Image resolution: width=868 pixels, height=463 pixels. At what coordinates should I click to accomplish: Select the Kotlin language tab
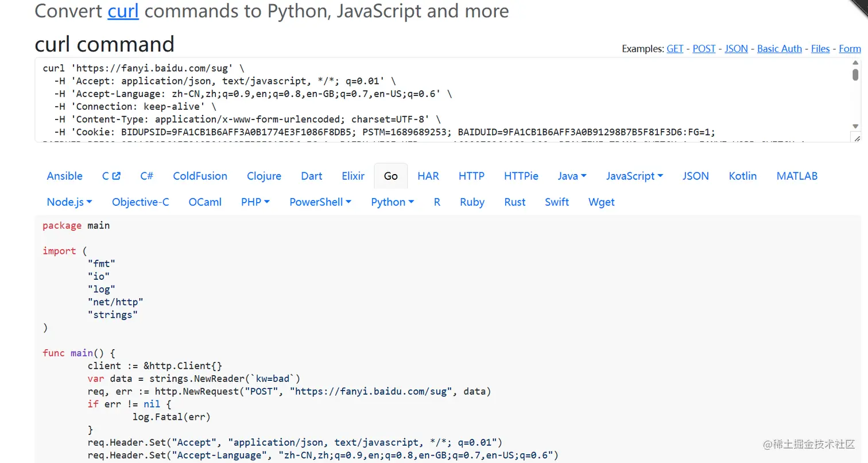click(742, 176)
